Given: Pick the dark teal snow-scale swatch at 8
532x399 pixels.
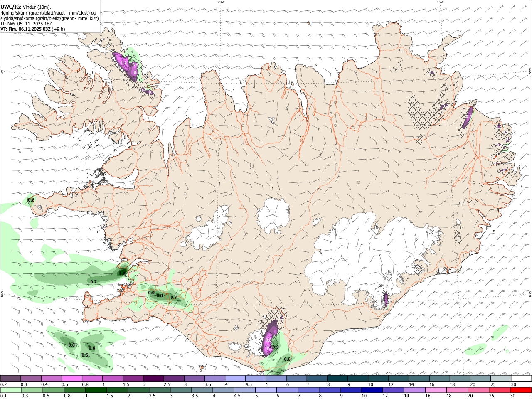Looking at the screenshot, I should tap(337, 378).
